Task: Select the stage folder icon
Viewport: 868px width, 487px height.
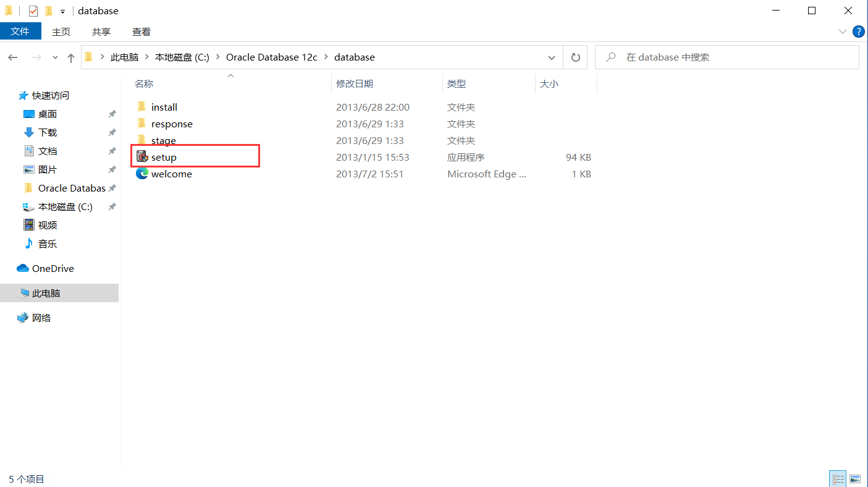Action: click(141, 140)
